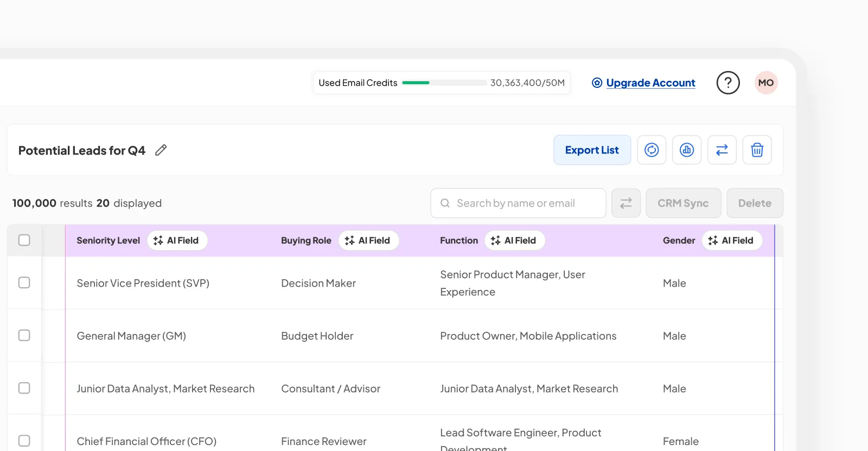Viewport: 868px width, 451px height.
Task: Open help via question mark icon
Action: click(x=728, y=83)
